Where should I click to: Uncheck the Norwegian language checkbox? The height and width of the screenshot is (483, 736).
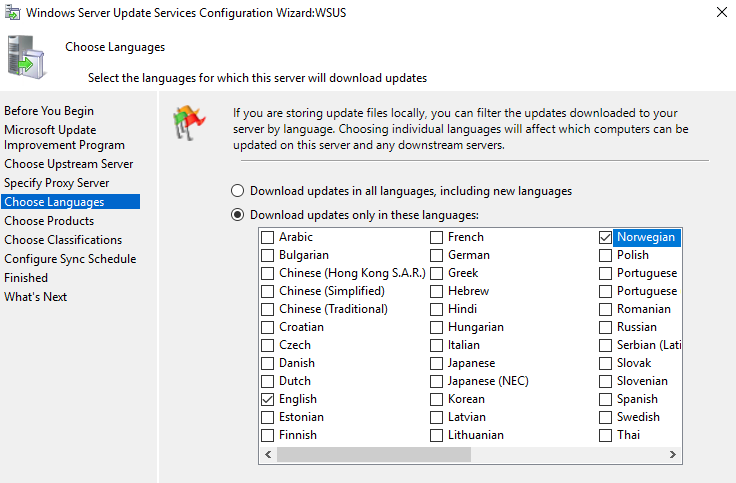[x=606, y=238]
